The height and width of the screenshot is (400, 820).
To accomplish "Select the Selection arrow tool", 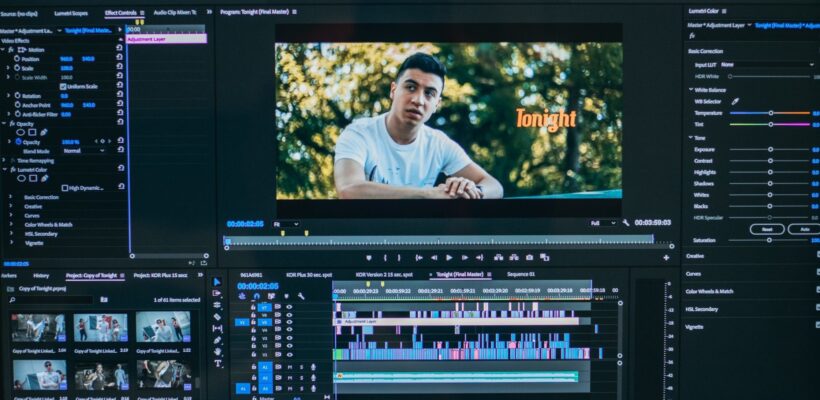I will pos(217,283).
